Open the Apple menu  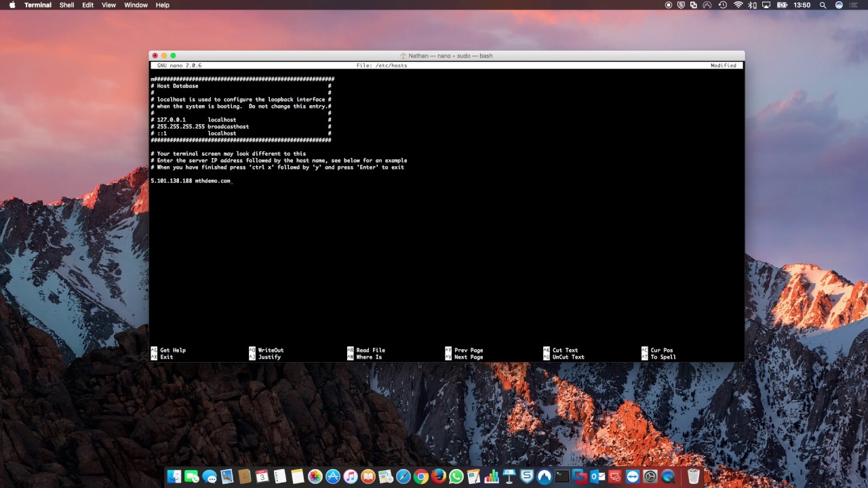click(12, 5)
